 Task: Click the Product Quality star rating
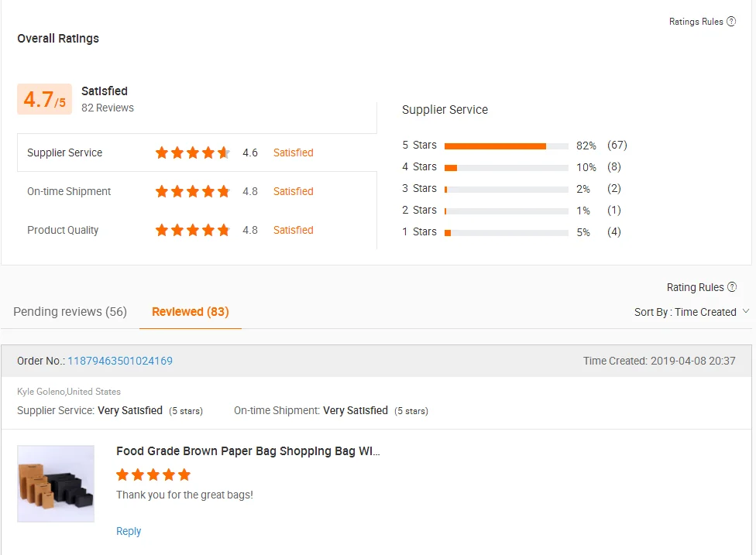[193, 230]
